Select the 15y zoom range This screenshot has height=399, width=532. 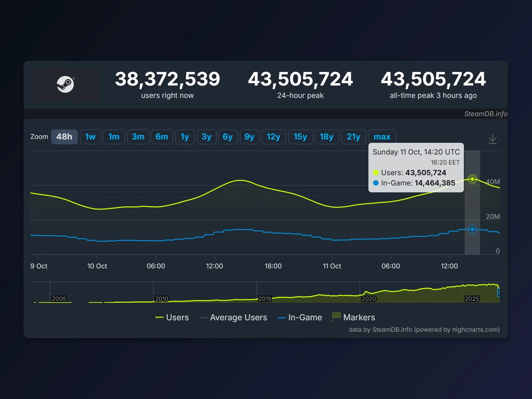[301, 137]
